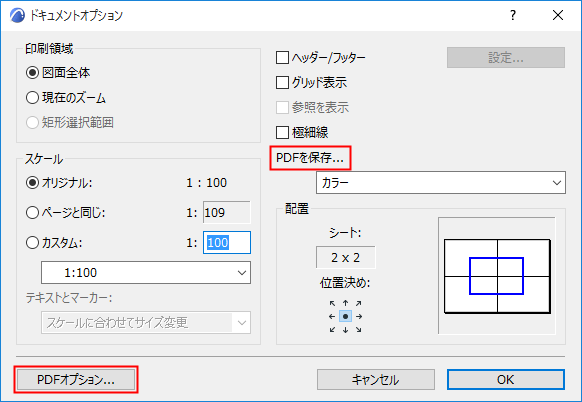Click the キャンセル button
582x402 pixels.
click(376, 379)
